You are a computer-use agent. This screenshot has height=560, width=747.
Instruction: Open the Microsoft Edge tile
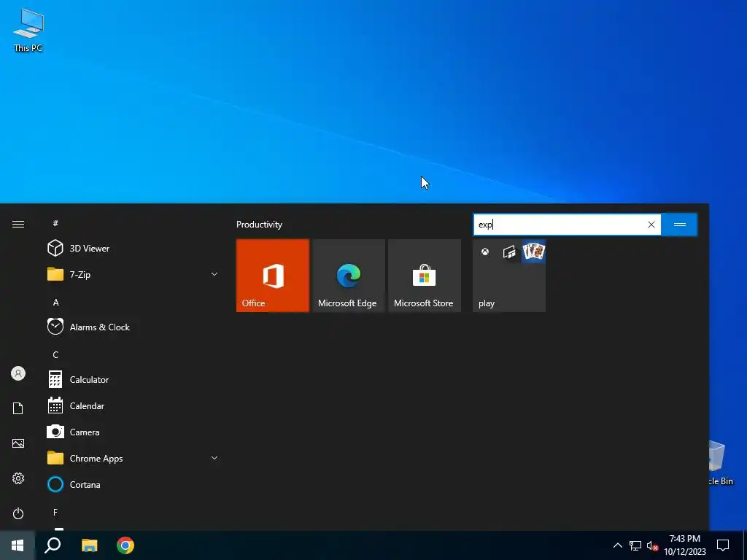349,276
